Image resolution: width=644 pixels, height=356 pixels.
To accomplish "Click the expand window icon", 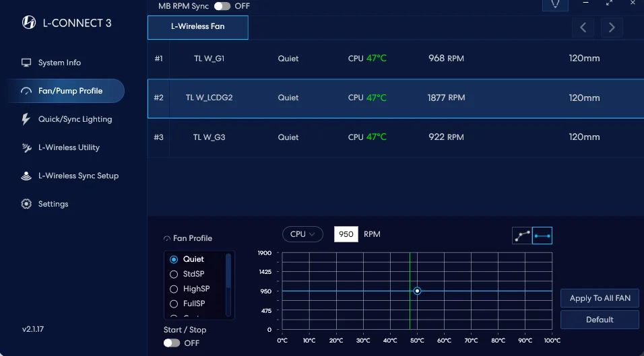I will click(609, 3).
